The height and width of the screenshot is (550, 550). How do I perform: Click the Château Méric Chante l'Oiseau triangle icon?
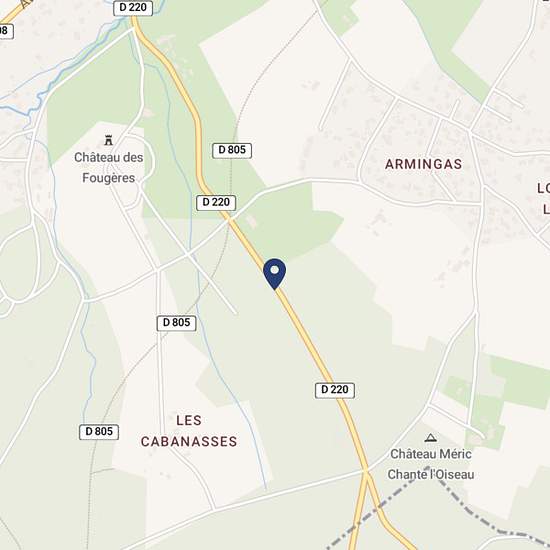pos(430,437)
